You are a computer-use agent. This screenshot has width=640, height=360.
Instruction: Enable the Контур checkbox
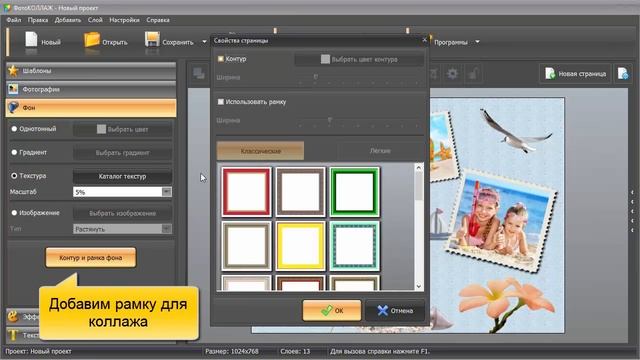(x=221, y=59)
